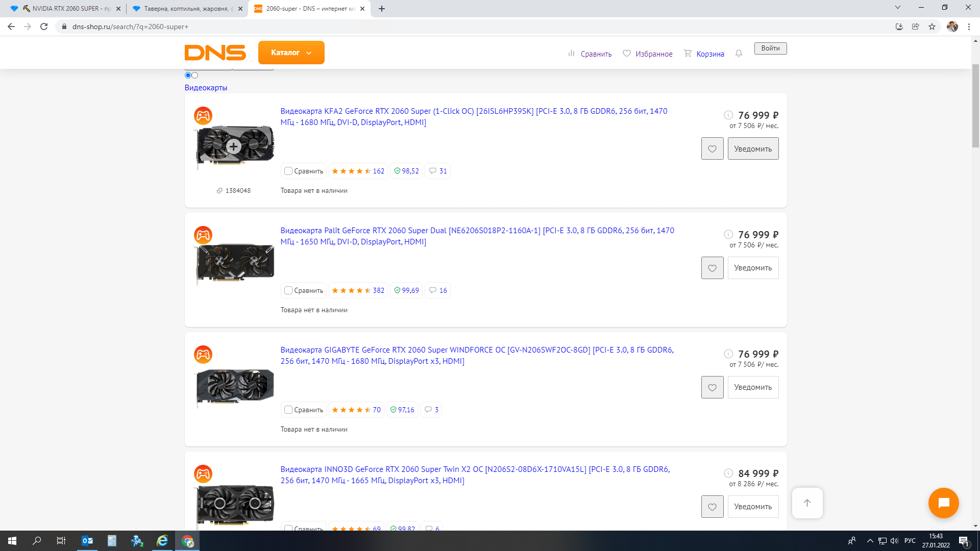Click price info icon for Palit card
The width and height of the screenshot is (980, 551).
pos(728,235)
